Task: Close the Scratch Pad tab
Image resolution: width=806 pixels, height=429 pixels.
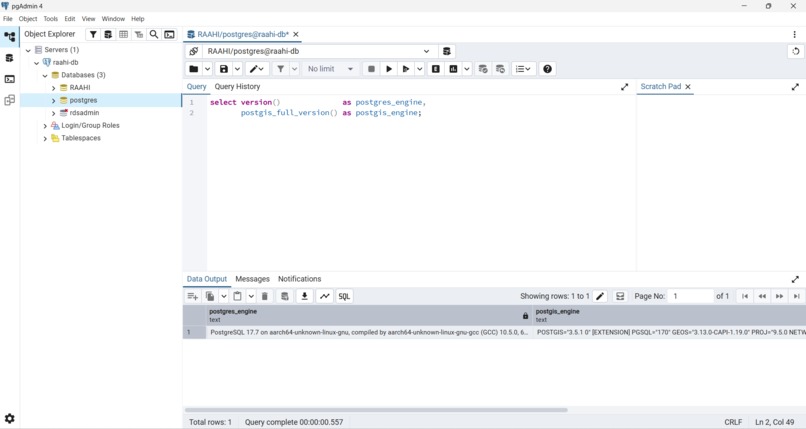Action: tap(688, 86)
